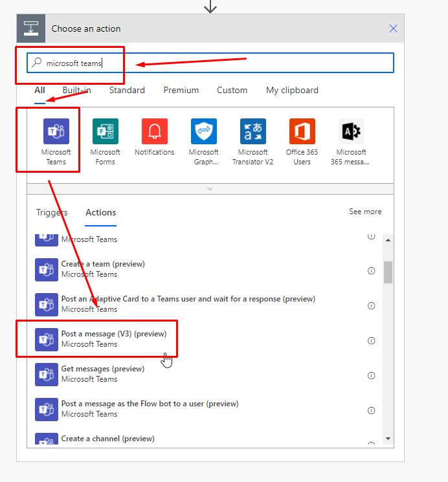448x482 pixels.
Task: Choose the Microsoft Graph connector icon
Action: point(204,131)
